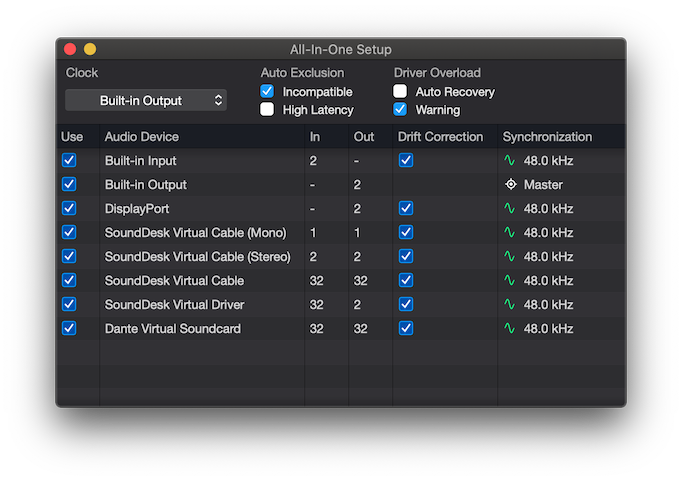Close the All-In-One Setup window
682x481 pixels.
tap(70, 49)
